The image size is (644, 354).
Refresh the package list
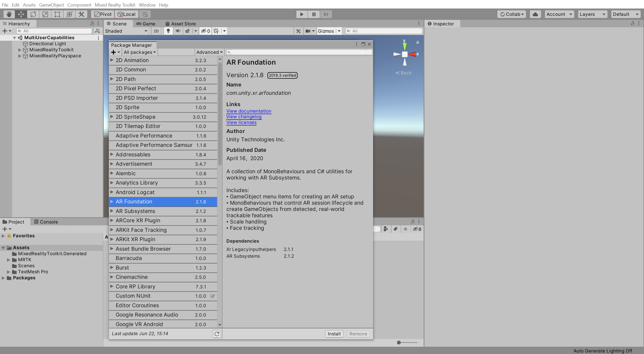[217, 334]
